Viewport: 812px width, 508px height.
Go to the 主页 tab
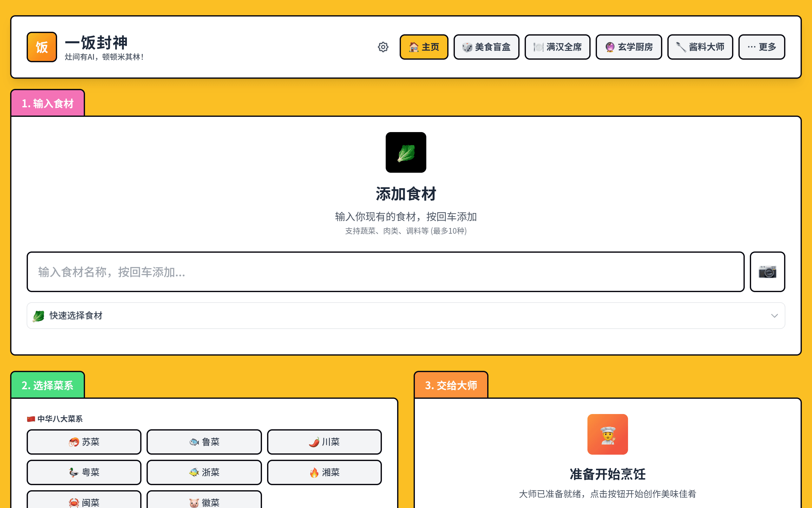coord(424,47)
